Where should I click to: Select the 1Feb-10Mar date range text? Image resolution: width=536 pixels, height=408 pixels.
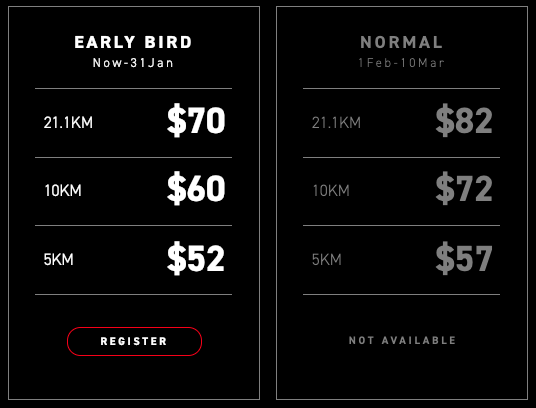click(401, 63)
